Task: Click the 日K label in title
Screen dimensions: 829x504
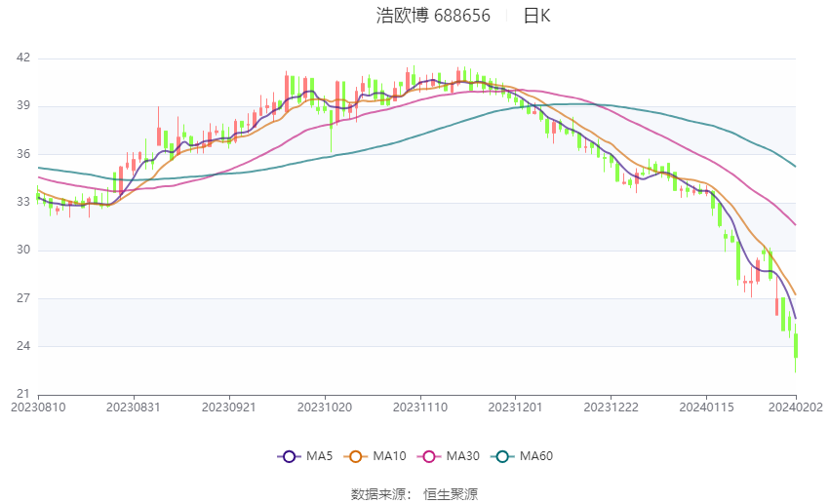Action: [x=536, y=16]
